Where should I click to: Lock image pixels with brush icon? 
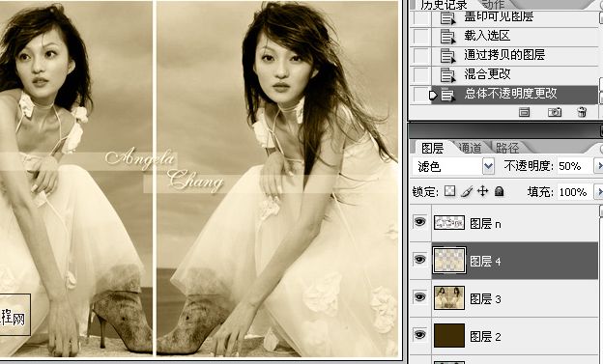pyautogui.click(x=467, y=191)
